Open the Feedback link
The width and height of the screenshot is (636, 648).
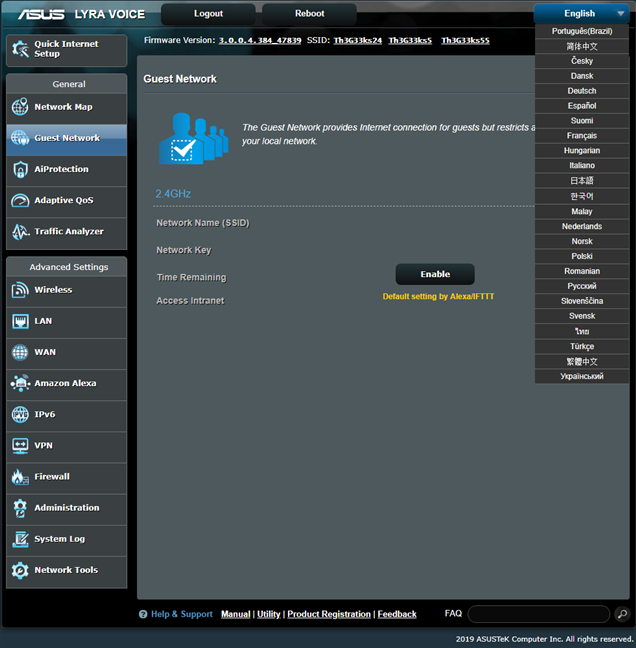coord(397,614)
